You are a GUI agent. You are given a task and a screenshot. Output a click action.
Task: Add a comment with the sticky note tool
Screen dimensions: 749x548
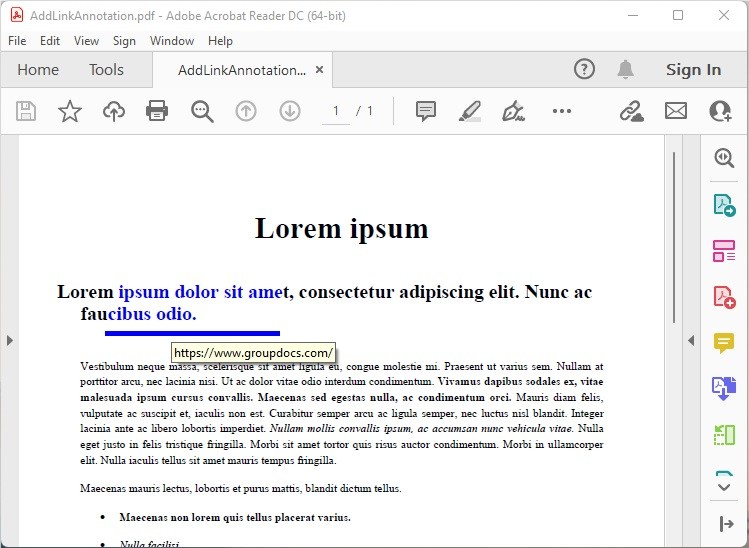(426, 111)
